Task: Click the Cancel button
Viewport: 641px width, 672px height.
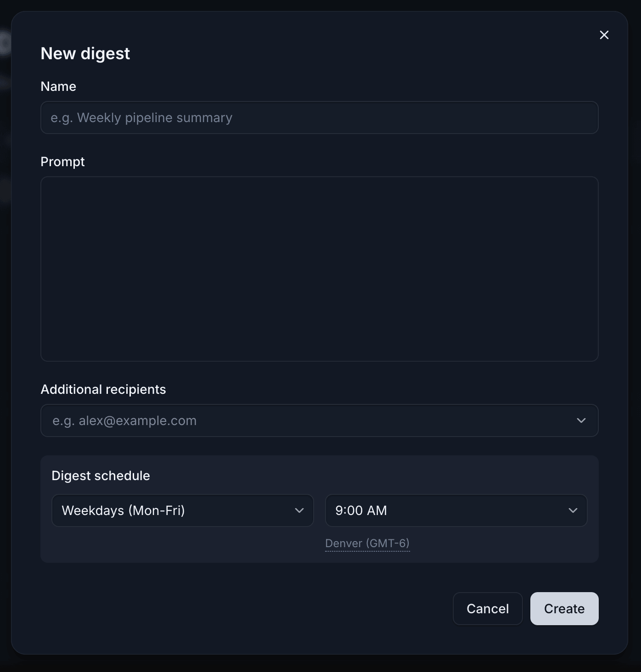Action: click(x=488, y=609)
